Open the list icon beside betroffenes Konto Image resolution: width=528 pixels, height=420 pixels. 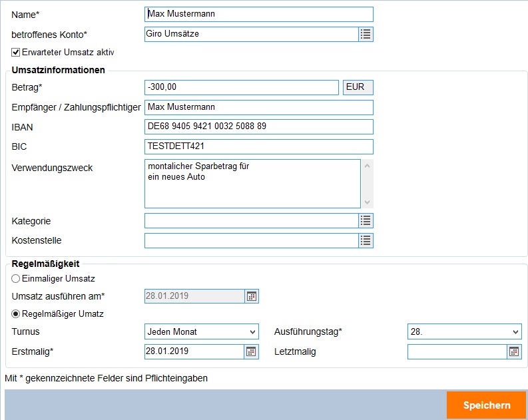(366, 34)
